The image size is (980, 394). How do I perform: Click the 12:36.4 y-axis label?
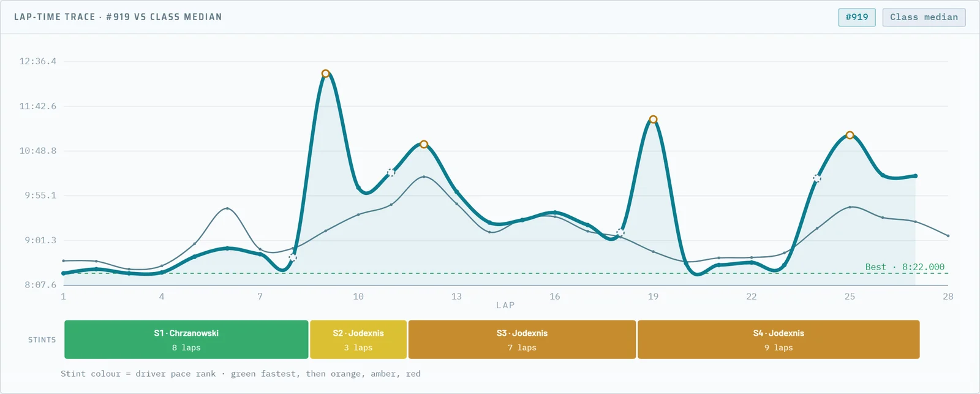[38, 61]
